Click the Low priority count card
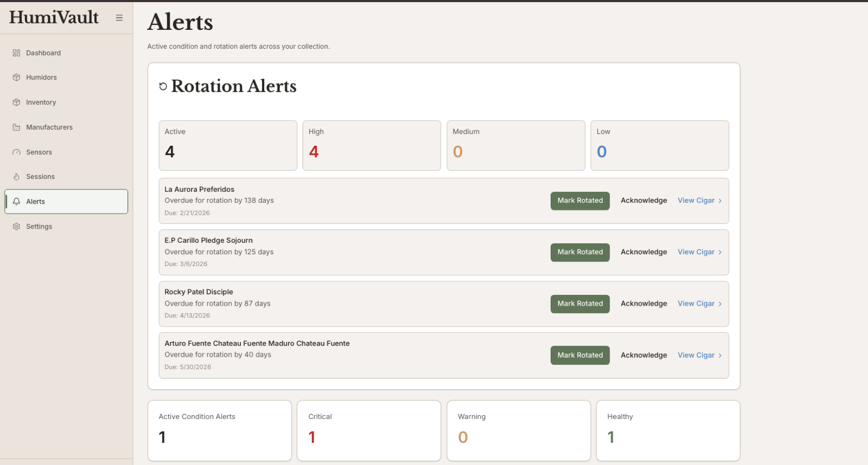 (660, 145)
